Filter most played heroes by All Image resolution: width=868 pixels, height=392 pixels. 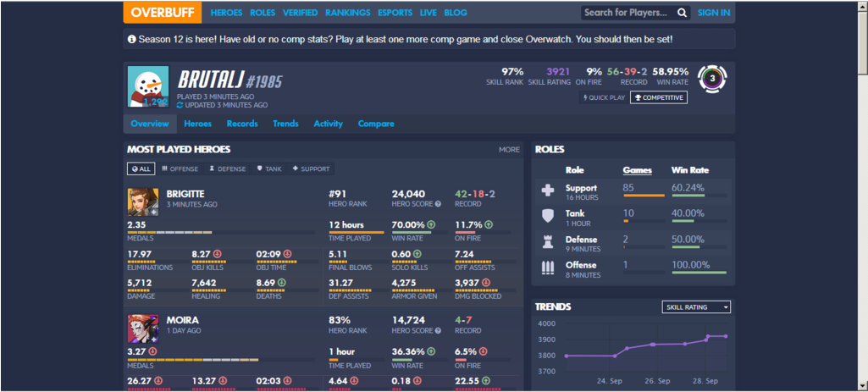click(x=141, y=168)
